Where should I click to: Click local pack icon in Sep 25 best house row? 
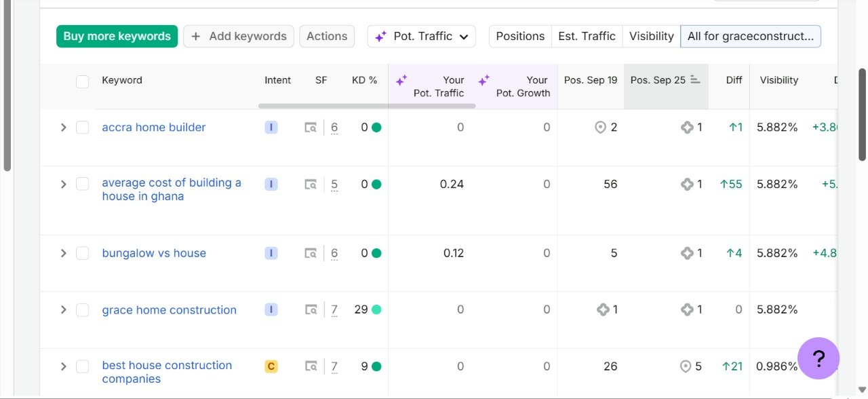coord(686,366)
